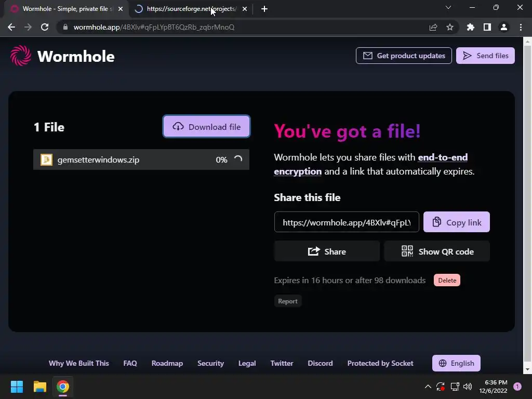
Task: Open the English language selector
Action: [456, 363]
